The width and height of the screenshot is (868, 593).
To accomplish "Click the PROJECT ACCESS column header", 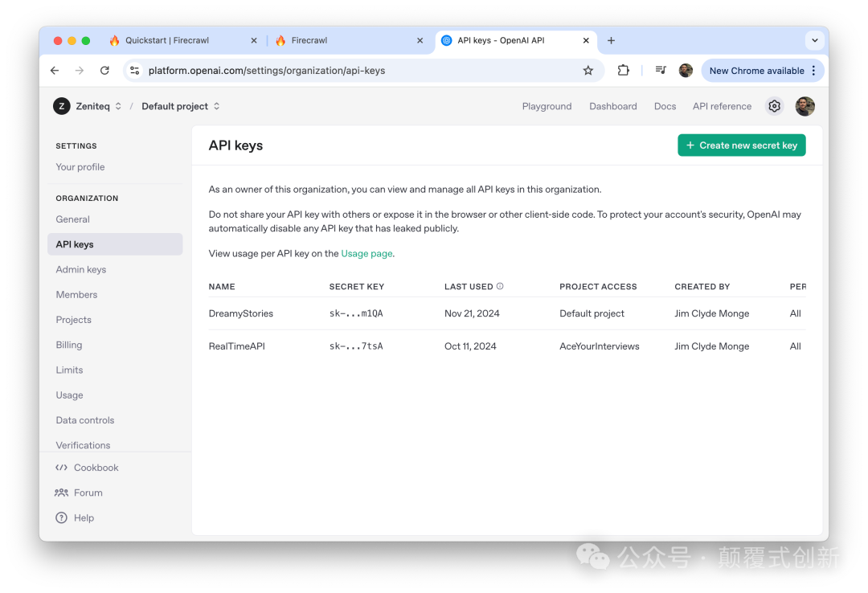I will pyautogui.click(x=598, y=287).
